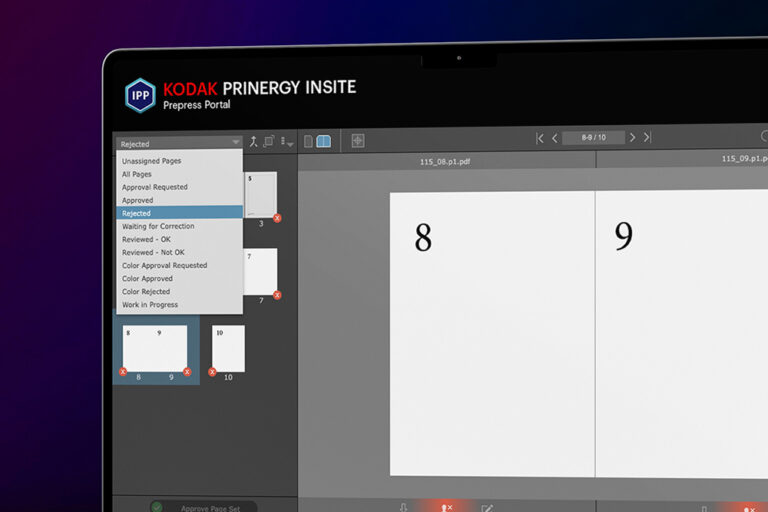768x512 pixels.
Task: Open the list options dropdown icon
Action: tap(287, 142)
